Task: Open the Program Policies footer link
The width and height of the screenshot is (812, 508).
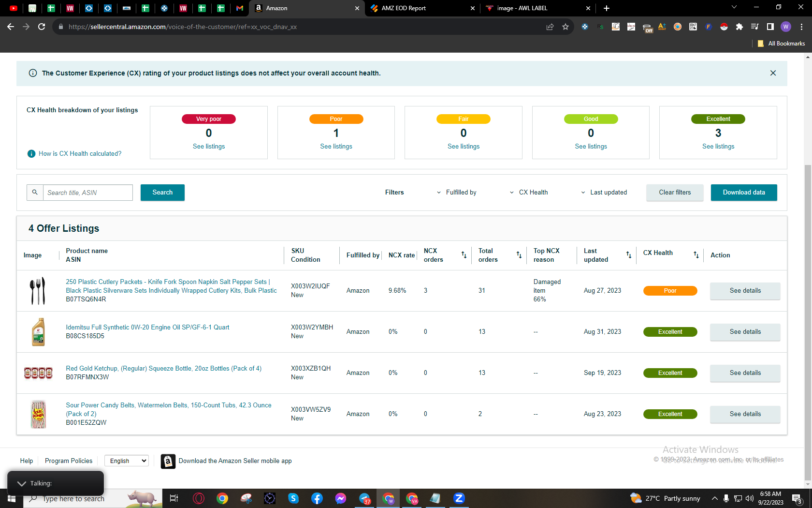Action: (69, 461)
